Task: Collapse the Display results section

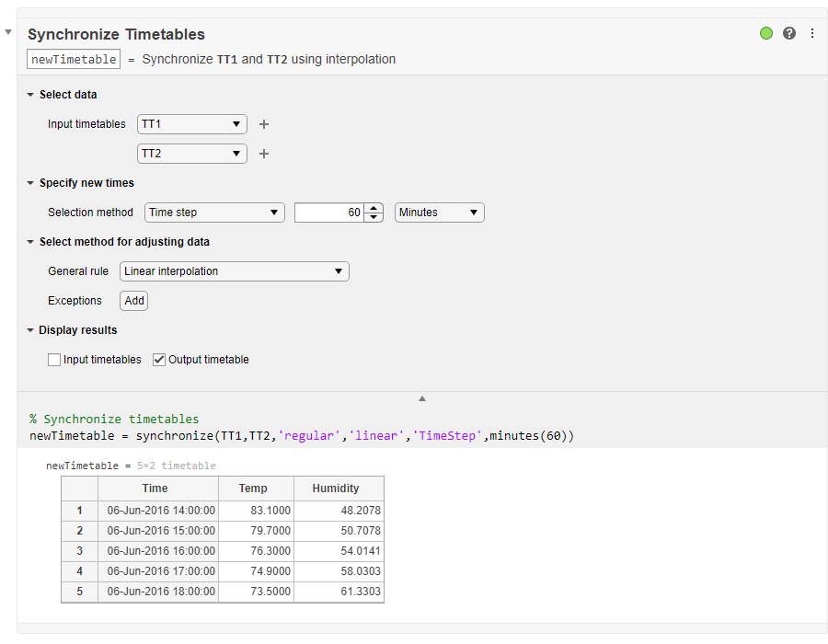Action: click(29, 330)
